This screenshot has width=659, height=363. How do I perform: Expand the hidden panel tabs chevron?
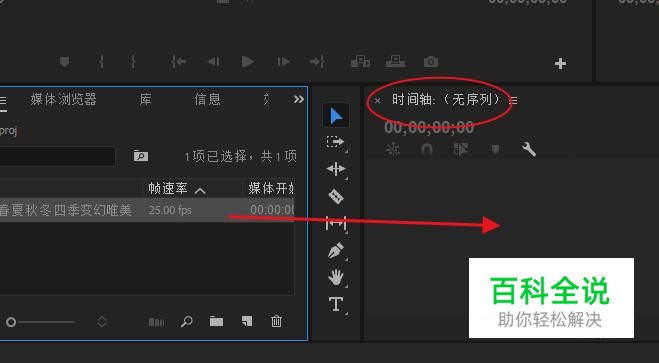click(x=299, y=99)
